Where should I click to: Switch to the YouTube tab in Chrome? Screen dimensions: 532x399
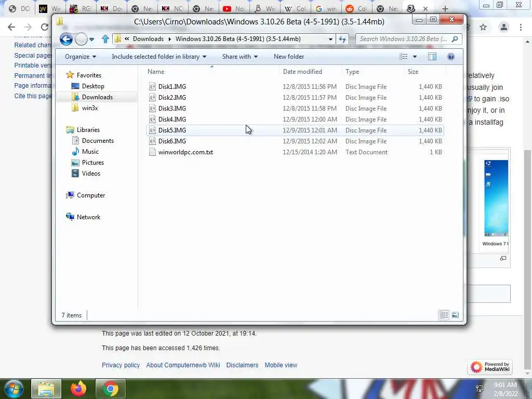coord(234,9)
